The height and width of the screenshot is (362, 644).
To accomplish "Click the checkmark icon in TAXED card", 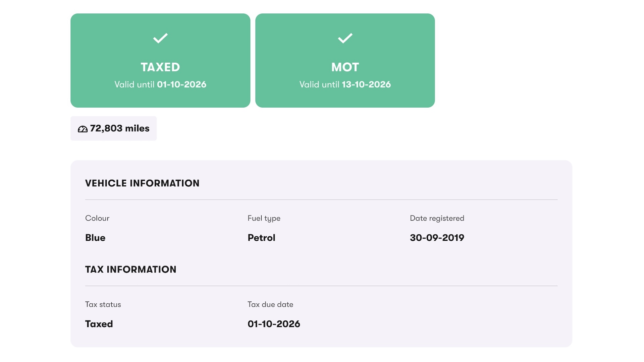I will 160,38.
